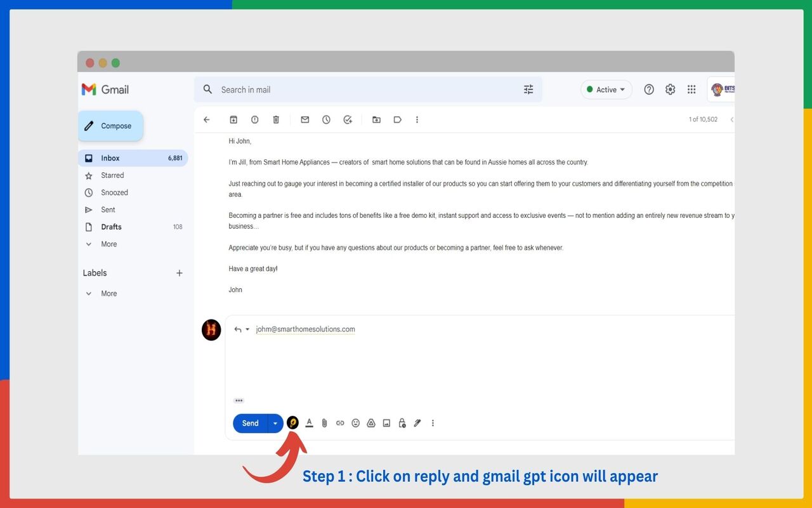Click the Compose button
812x508 pixels.
pos(110,126)
